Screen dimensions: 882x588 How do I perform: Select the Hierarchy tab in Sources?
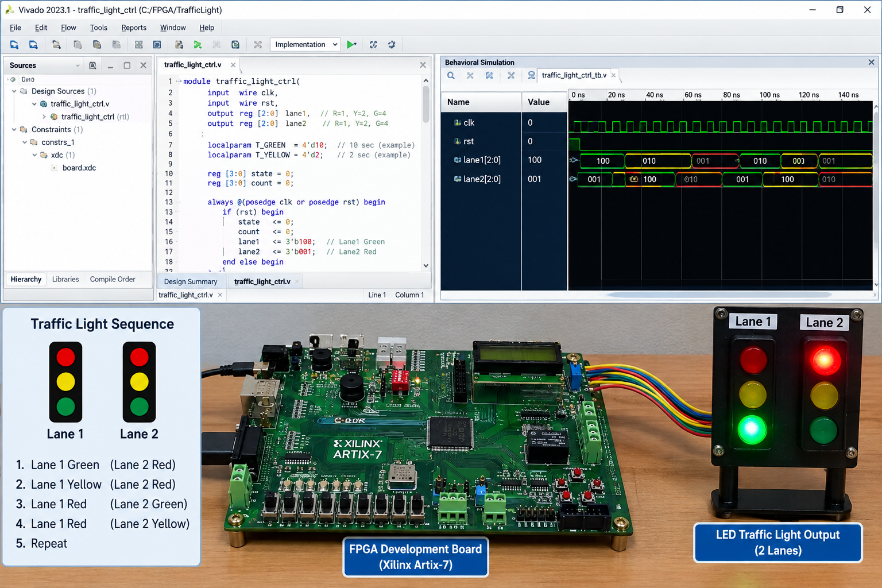26,280
